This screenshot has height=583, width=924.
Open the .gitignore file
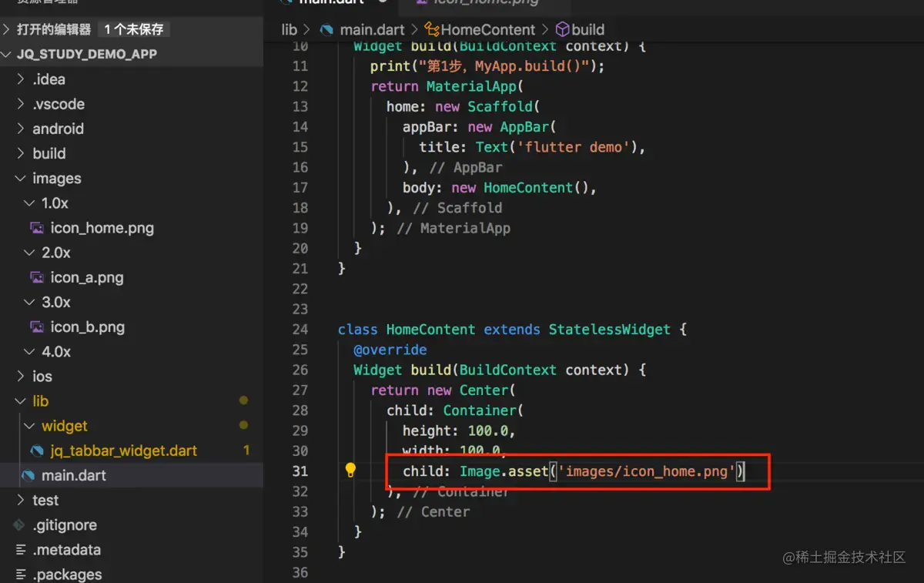click(x=65, y=525)
